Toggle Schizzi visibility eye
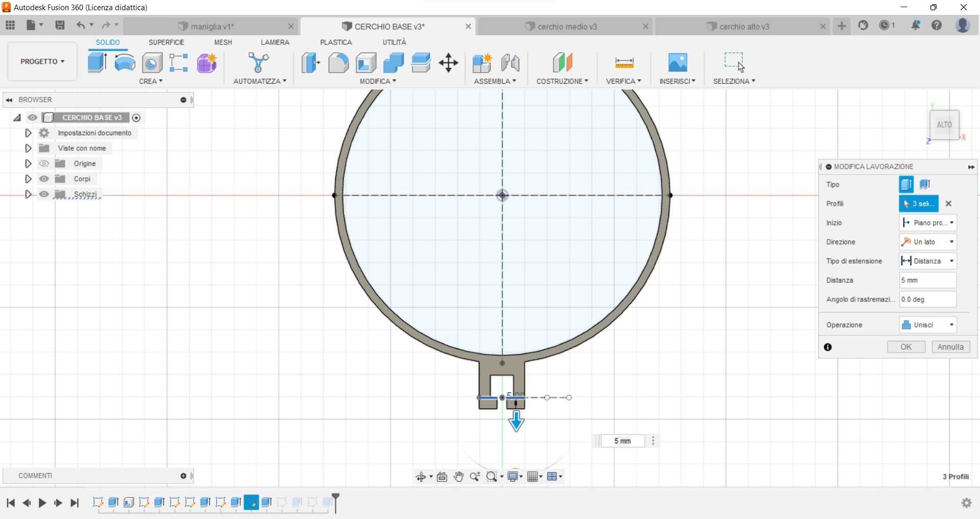The height and width of the screenshot is (519, 980). tap(44, 194)
